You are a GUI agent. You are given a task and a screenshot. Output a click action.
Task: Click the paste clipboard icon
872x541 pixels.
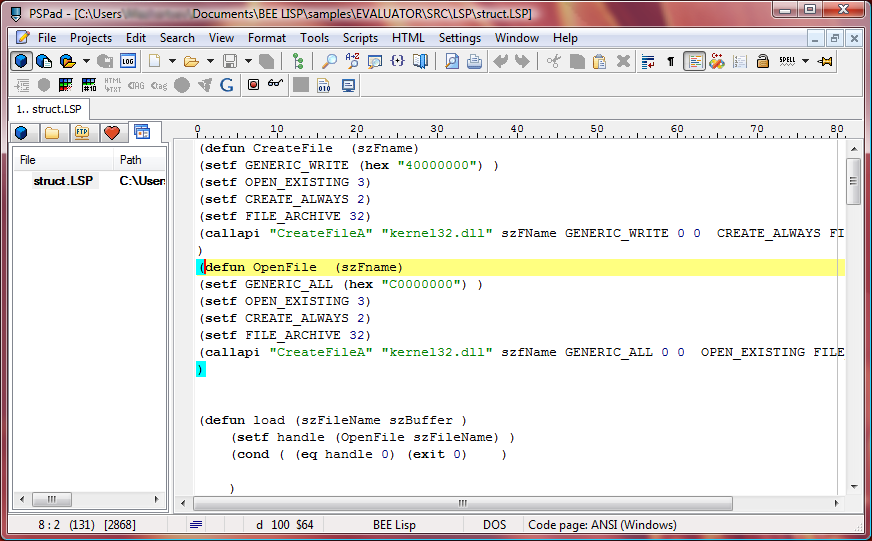click(600, 61)
